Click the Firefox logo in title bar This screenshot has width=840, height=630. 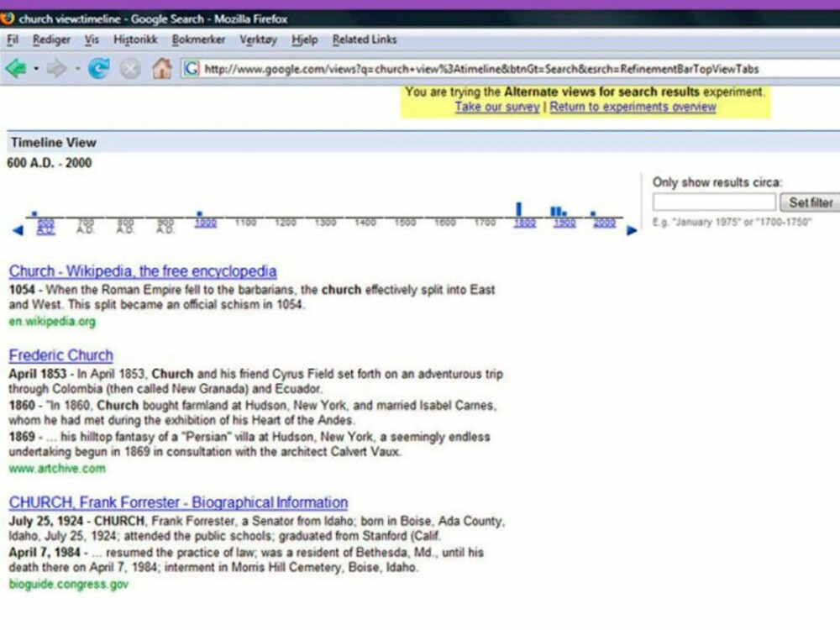pos(7,18)
